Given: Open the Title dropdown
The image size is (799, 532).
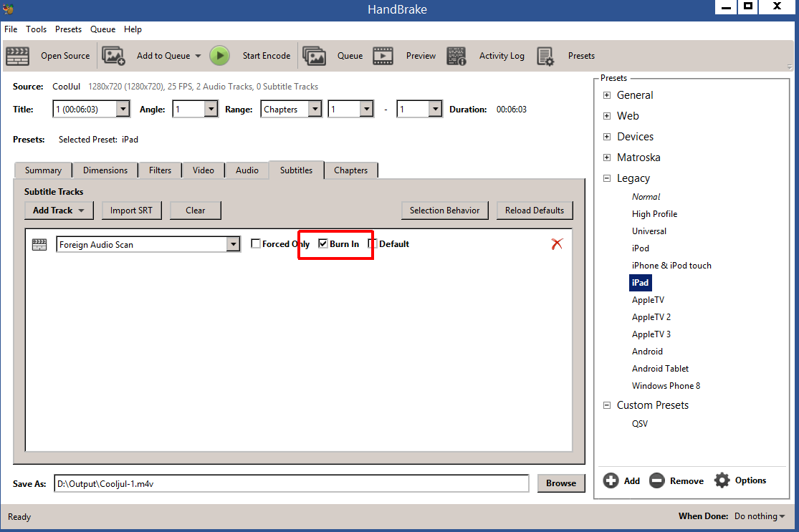Looking at the screenshot, I should point(123,109).
